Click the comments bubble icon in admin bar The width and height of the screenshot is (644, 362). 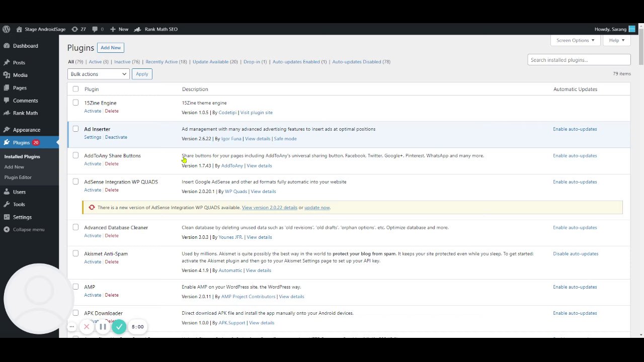click(x=95, y=29)
